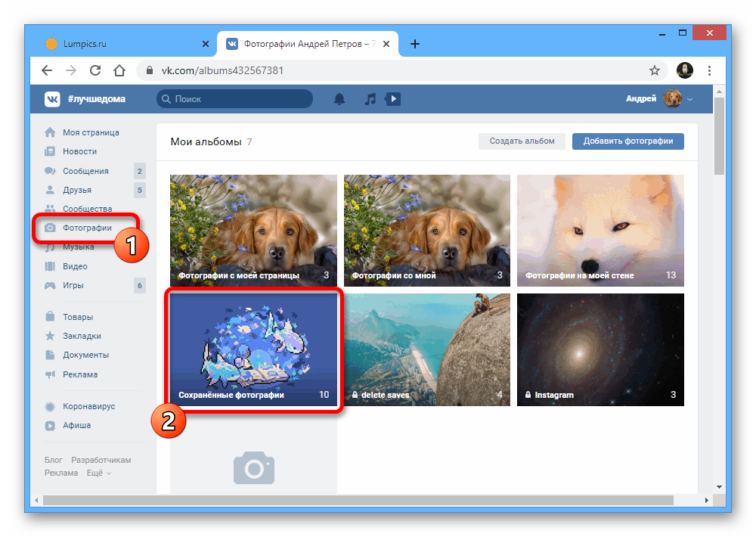This screenshot has height=537, width=756.
Task: Click the Создать альбом button
Action: point(522,141)
